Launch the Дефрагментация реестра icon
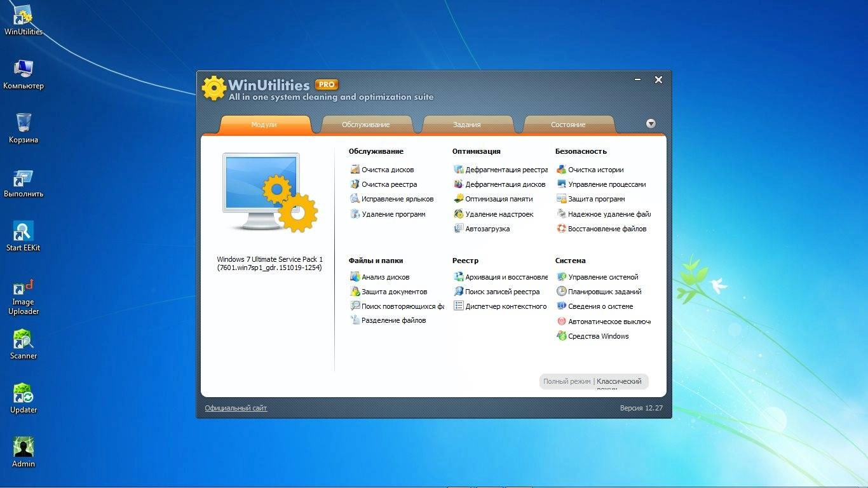Viewport: 868px width, 488px height. 459,170
